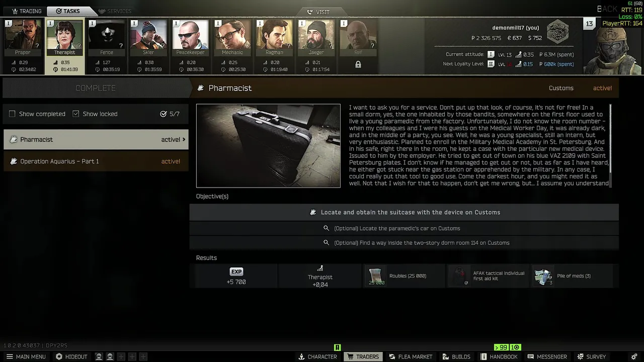Click the Customs location label
This screenshot has width=644, height=362.
click(561, 88)
